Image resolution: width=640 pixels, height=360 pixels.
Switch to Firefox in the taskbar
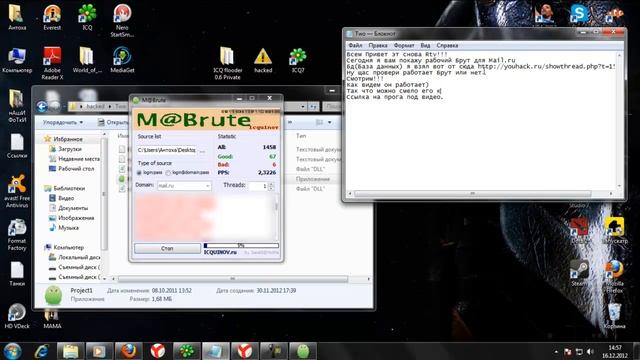(128, 351)
